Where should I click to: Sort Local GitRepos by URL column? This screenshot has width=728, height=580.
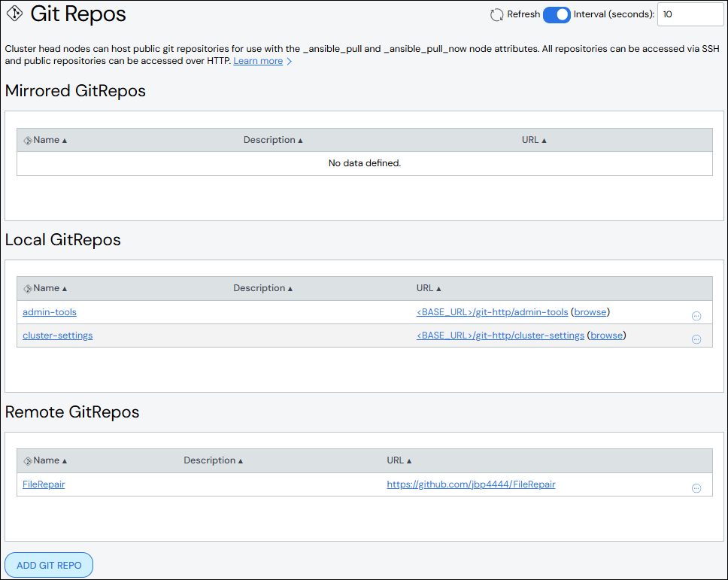(429, 288)
